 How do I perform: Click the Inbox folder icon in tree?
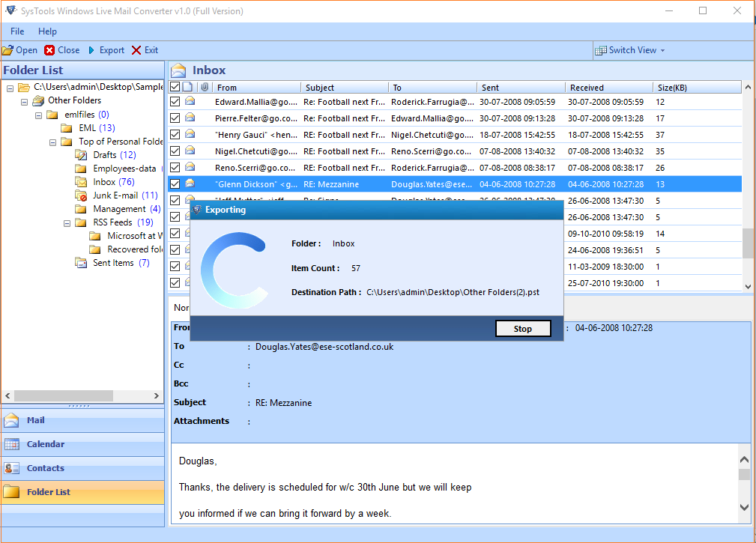click(81, 182)
